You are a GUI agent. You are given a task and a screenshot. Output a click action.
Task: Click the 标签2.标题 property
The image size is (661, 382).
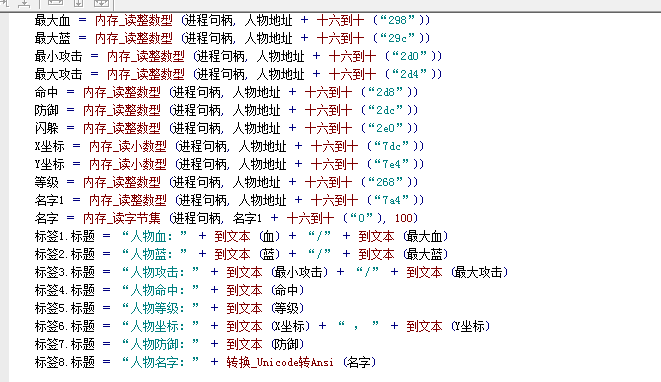(64, 254)
